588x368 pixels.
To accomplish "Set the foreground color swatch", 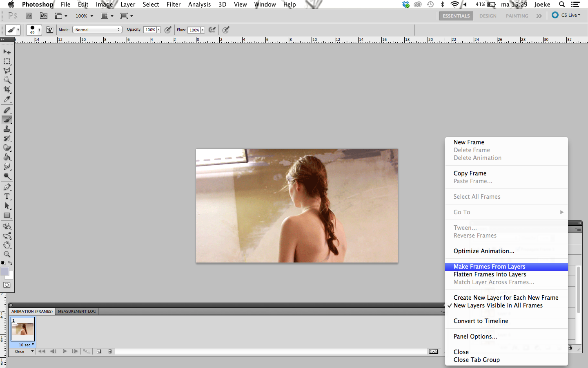I will tap(5, 271).
